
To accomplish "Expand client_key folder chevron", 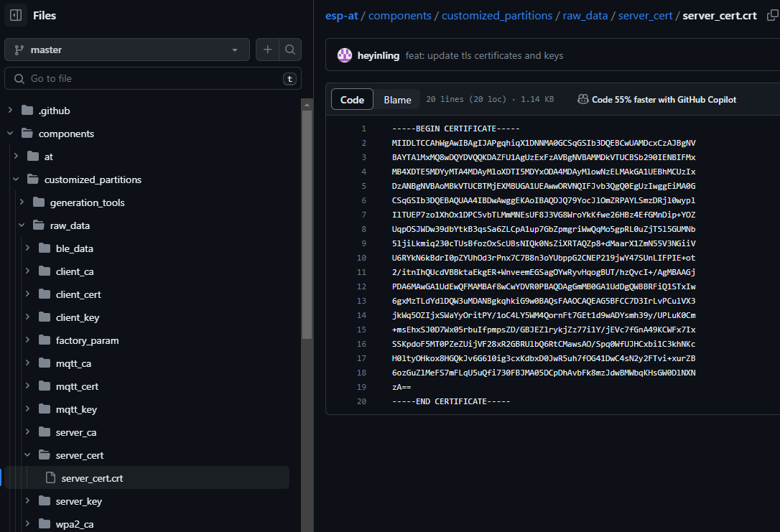I will [x=28, y=317].
